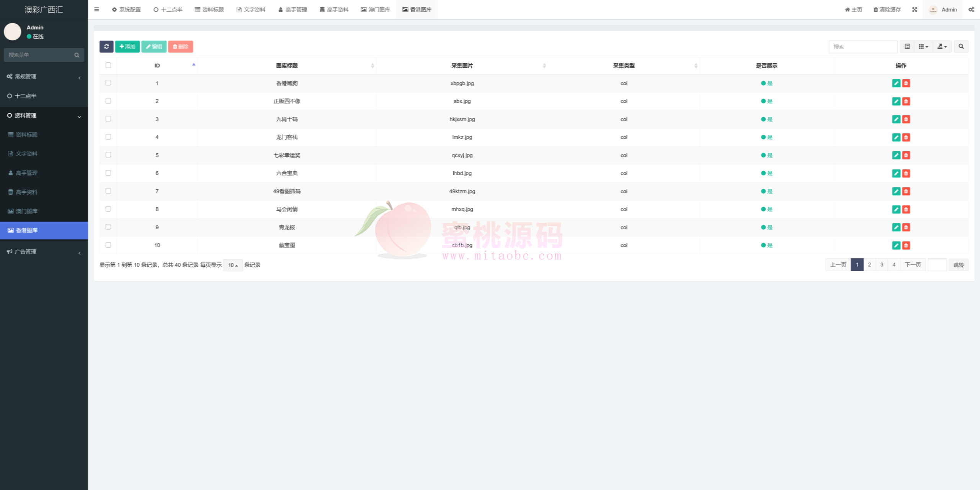Click the red delete icon for 香港跑狗 row

pyautogui.click(x=906, y=83)
